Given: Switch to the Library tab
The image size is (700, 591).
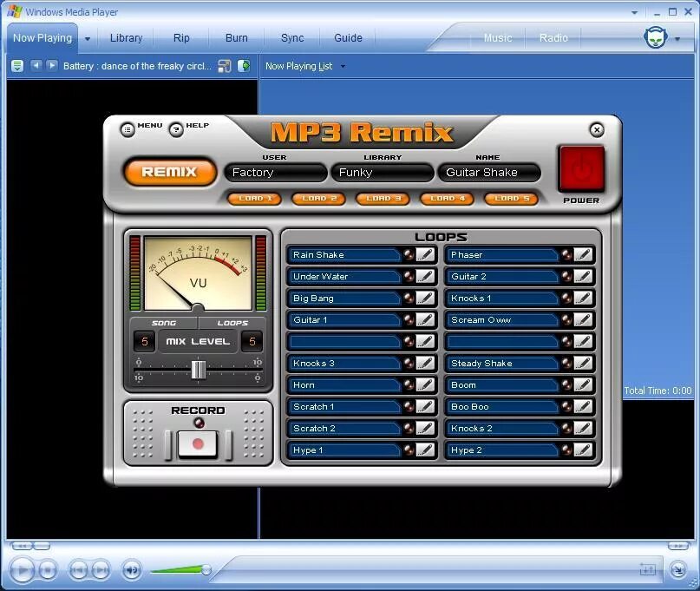Looking at the screenshot, I should pos(127,38).
